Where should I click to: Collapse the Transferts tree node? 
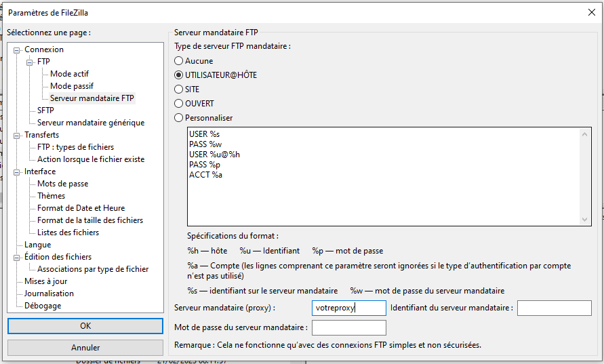(17, 135)
